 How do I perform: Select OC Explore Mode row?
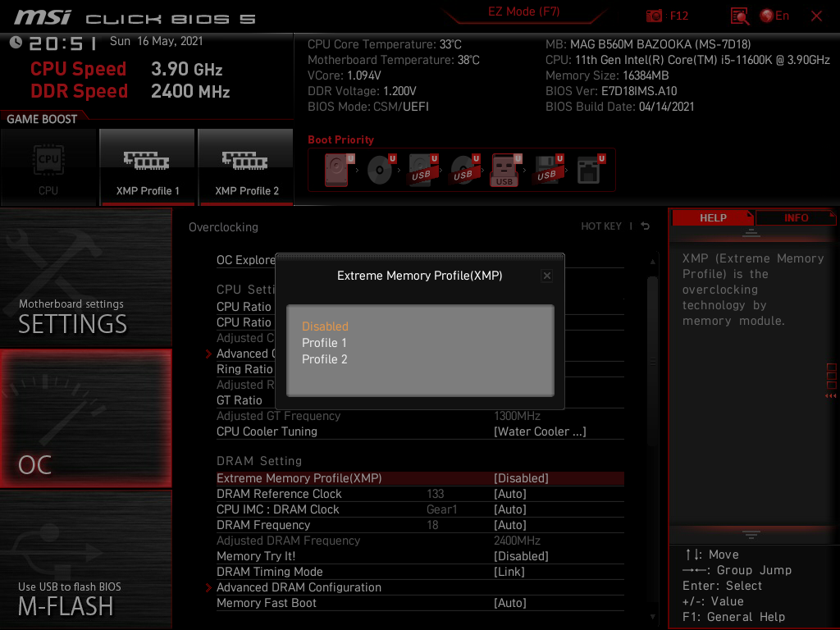pos(246,260)
